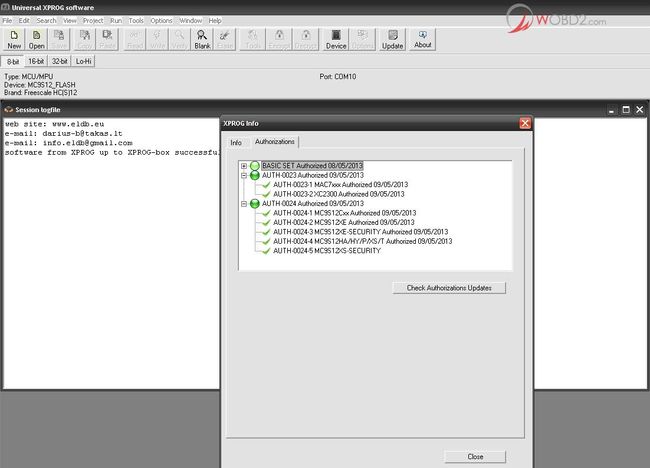Image resolution: width=650 pixels, height=468 pixels.
Task: Click the Open file toolbar icon
Action: [x=36, y=39]
